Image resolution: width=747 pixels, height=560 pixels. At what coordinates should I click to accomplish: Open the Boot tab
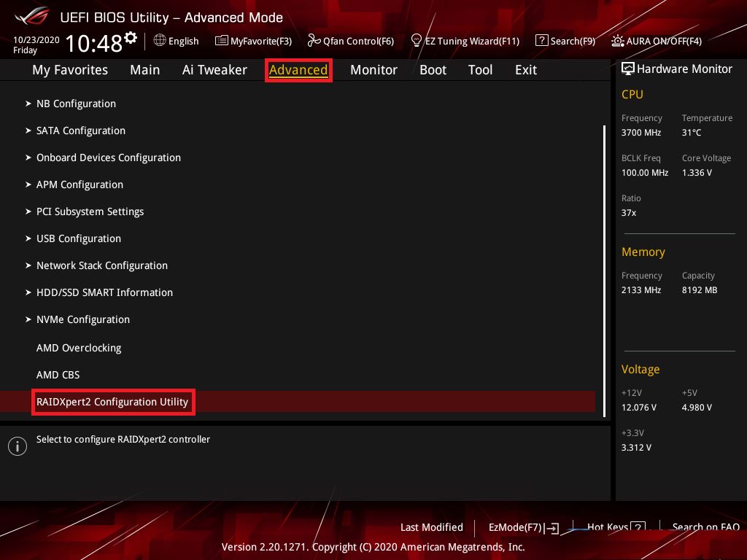click(x=433, y=70)
